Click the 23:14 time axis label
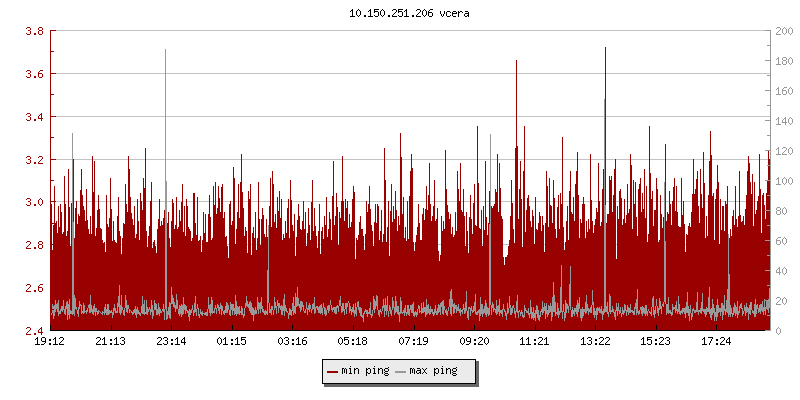Image resolution: width=800 pixels, height=400 pixels. pos(171,342)
